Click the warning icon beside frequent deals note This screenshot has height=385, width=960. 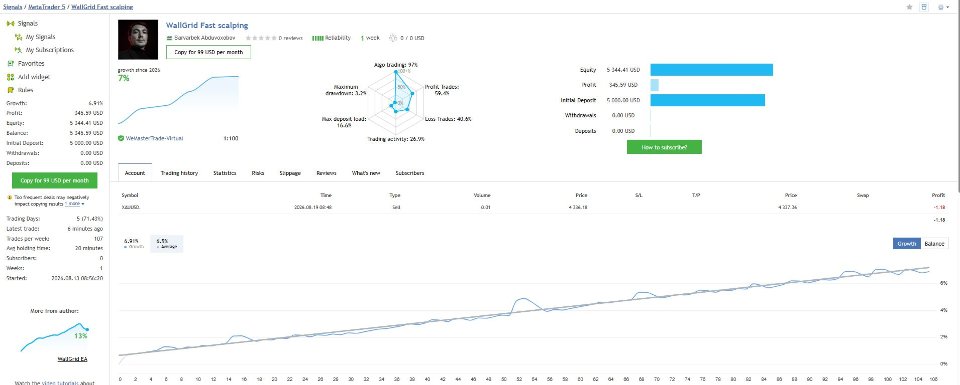pos(9,198)
